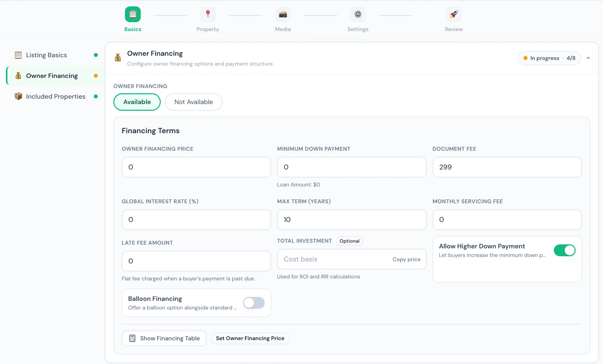The height and width of the screenshot is (364, 603).
Task: Focus the Global Interest Rate field
Action: pyautogui.click(x=196, y=219)
